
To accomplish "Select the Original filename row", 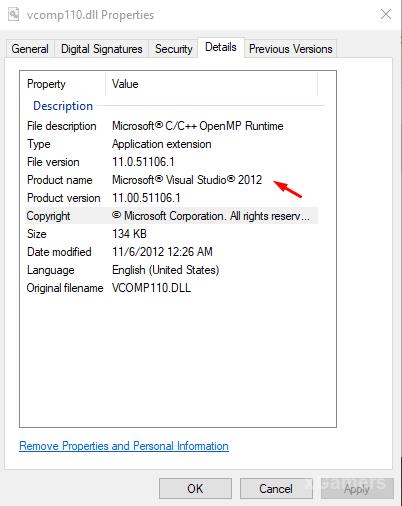I will click(172, 288).
